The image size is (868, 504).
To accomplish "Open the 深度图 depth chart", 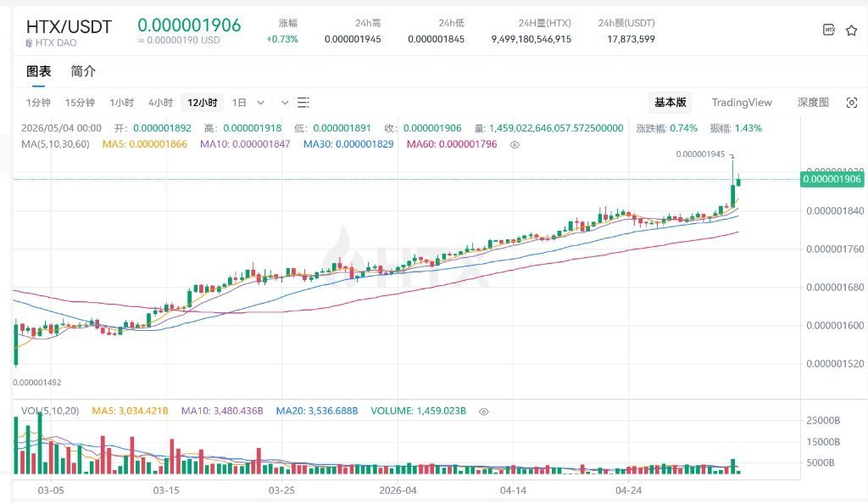I will point(813,103).
